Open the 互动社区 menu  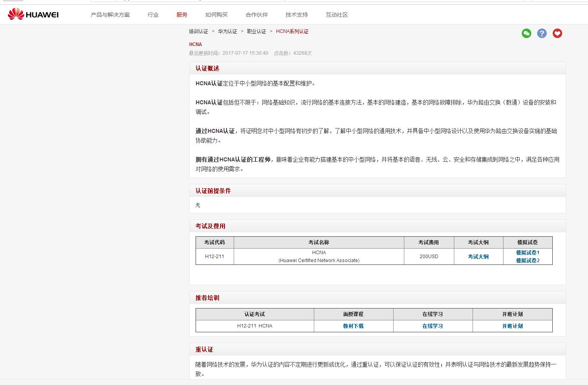[337, 15]
